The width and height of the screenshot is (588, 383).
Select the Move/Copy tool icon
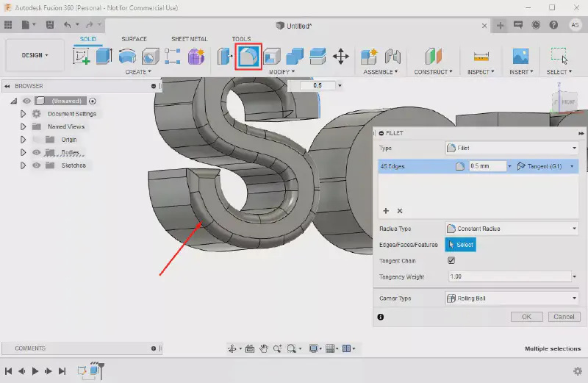[340, 57]
